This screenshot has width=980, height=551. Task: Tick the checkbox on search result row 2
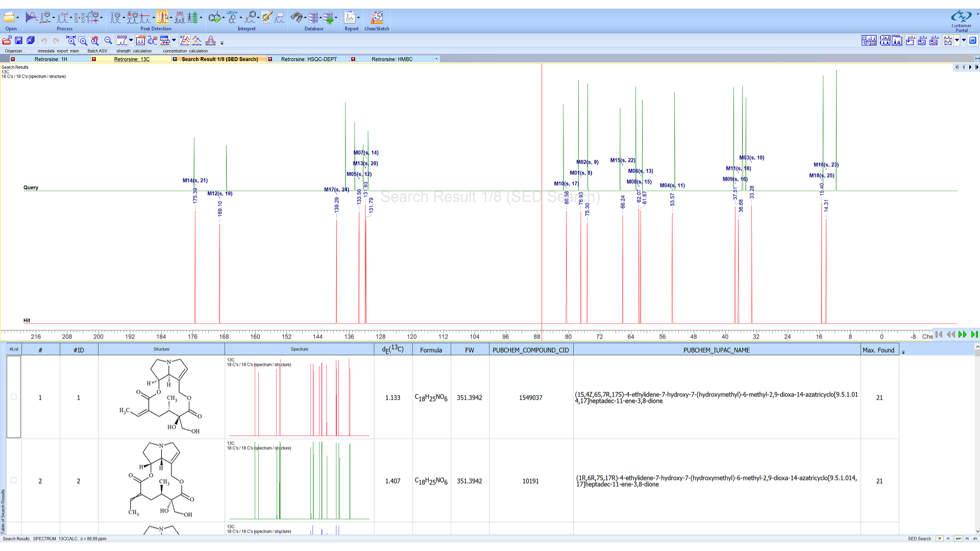pos(14,480)
